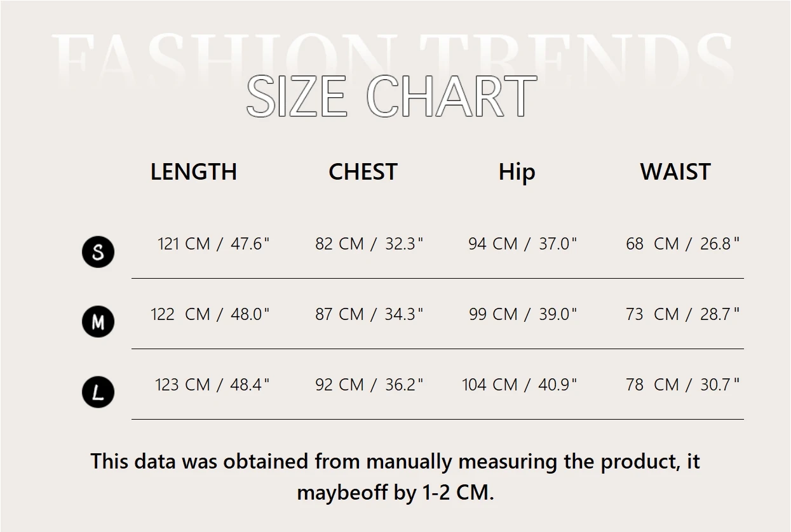
Task: Click the black M size badge
Action: (x=98, y=321)
